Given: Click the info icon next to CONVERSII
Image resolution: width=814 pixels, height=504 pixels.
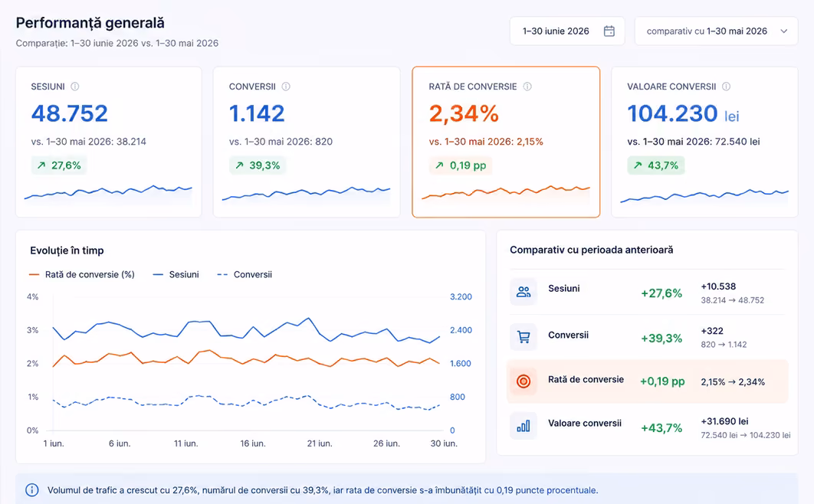Looking at the screenshot, I should tap(286, 87).
